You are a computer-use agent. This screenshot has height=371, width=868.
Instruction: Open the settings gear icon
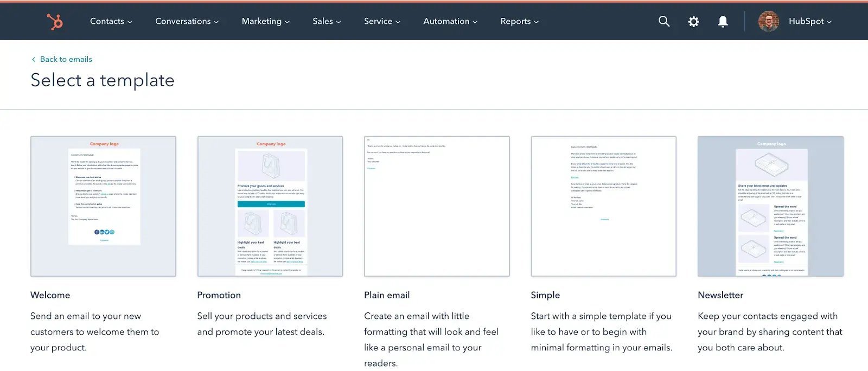(x=693, y=21)
